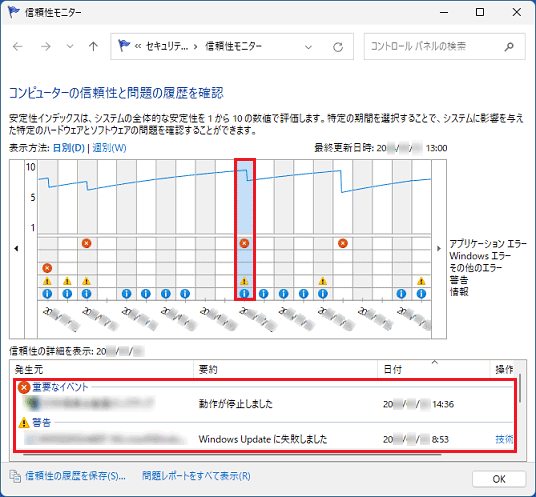Select the application error icon in the highlighted column
The width and height of the screenshot is (536, 497).
(244, 243)
